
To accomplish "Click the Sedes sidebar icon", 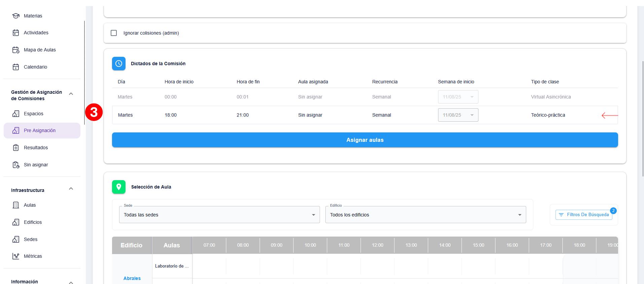I will click(x=16, y=239).
